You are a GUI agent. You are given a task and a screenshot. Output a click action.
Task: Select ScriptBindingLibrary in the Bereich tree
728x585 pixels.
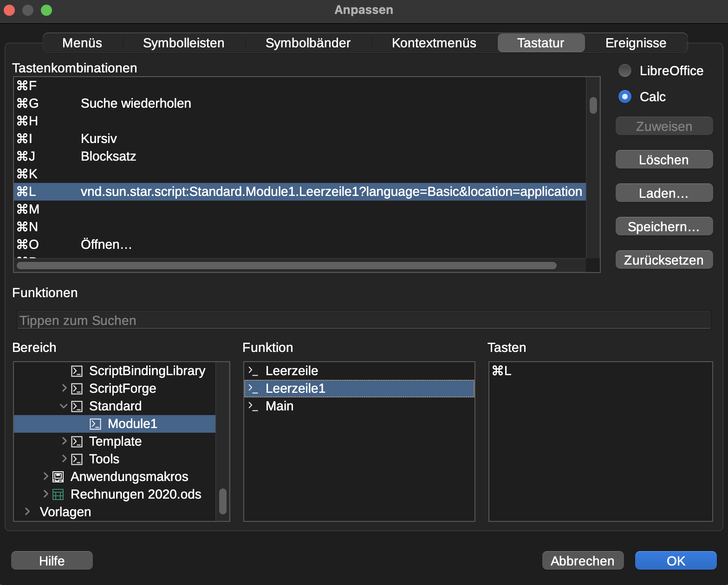tap(115, 371)
